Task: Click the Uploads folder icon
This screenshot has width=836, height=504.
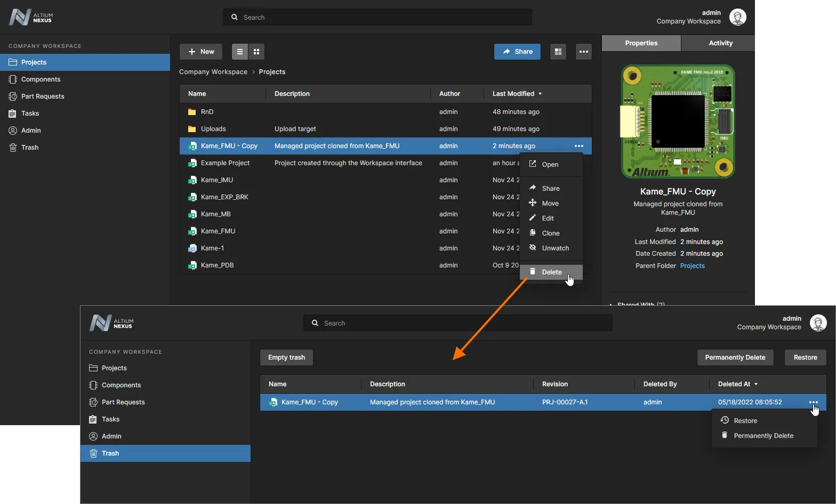Action: [x=192, y=129]
